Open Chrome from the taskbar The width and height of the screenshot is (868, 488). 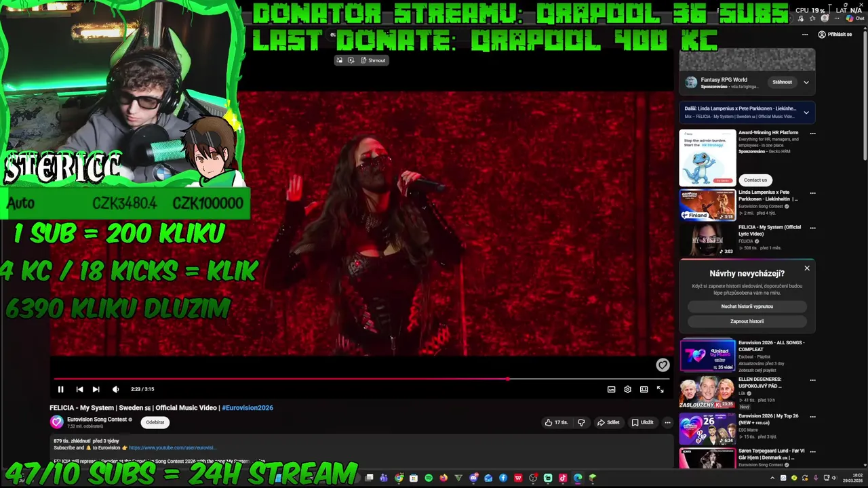coord(399,478)
